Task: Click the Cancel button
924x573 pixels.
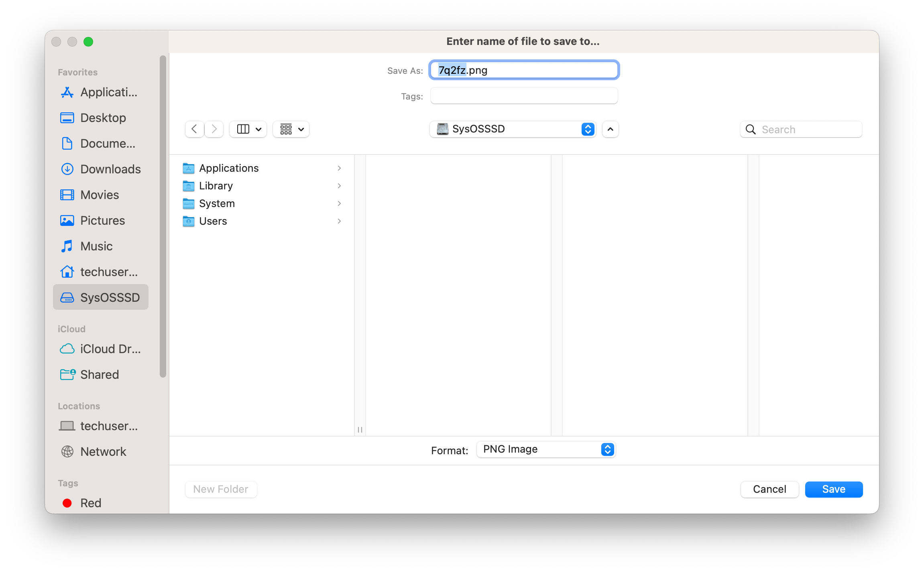Action: (x=769, y=489)
